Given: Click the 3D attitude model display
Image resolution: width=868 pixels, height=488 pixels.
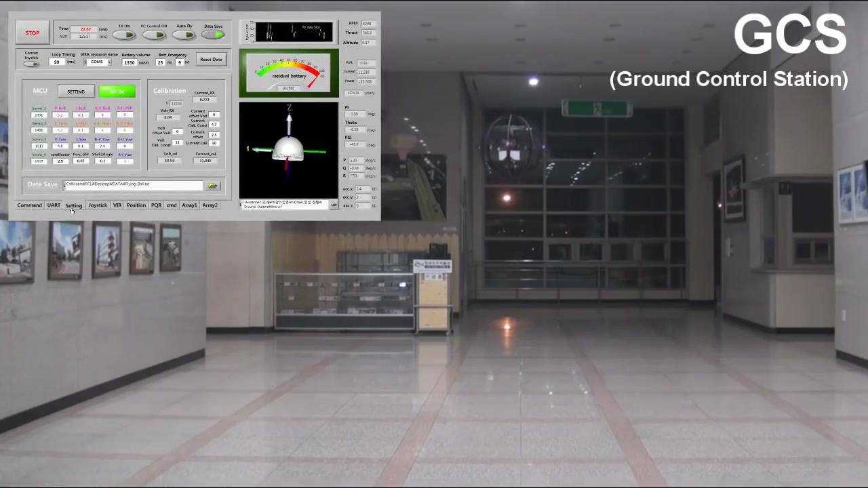Looking at the screenshot, I should pyautogui.click(x=288, y=150).
